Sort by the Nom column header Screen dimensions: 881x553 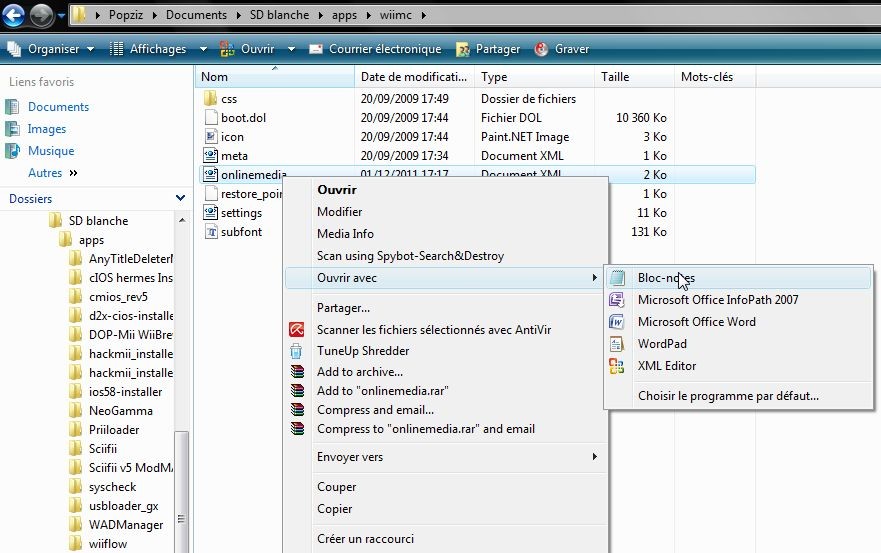[x=275, y=77]
